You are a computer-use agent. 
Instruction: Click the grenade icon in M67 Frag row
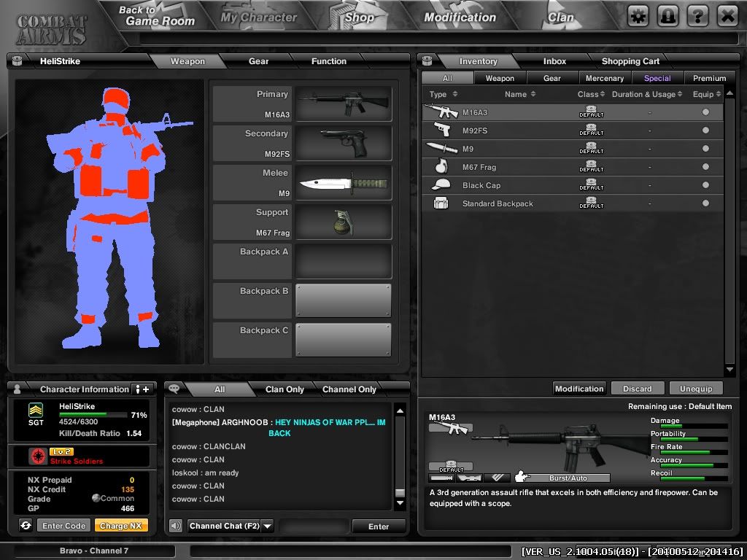(x=441, y=166)
